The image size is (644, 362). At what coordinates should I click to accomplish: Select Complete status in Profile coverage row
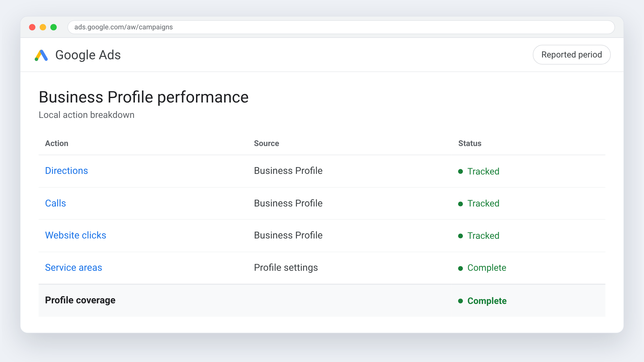coord(482,301)
